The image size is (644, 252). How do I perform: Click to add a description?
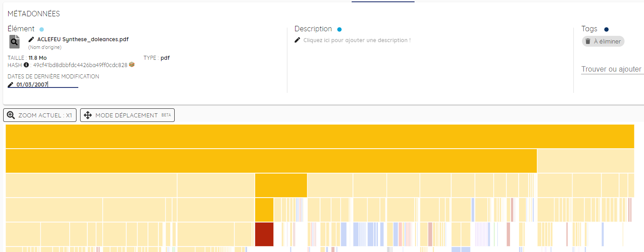[357, 40]
